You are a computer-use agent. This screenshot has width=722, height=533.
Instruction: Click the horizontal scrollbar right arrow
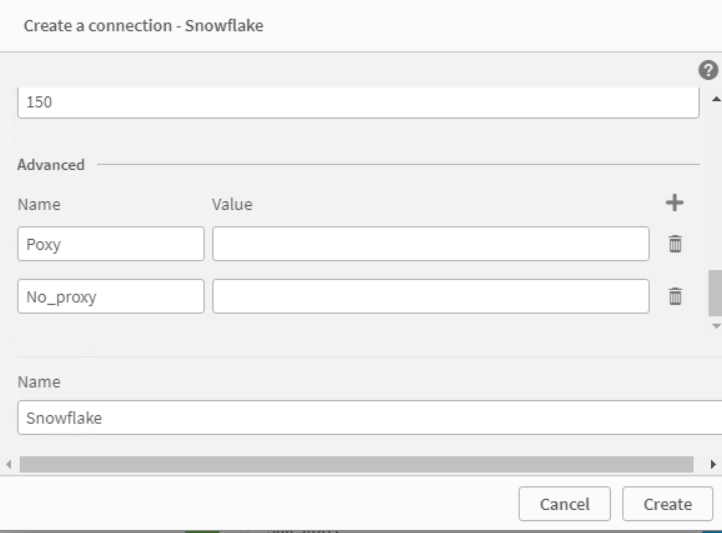(x=713, y=465)
